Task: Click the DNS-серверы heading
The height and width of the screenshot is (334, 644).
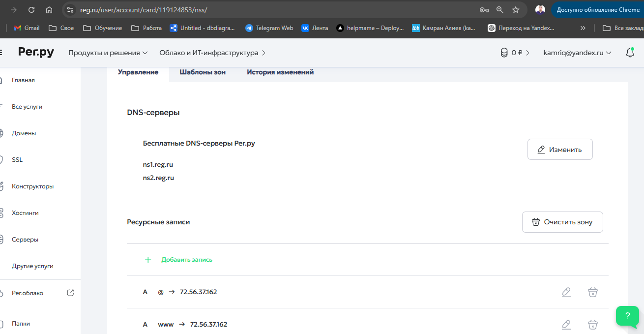Action: point(153,113)
